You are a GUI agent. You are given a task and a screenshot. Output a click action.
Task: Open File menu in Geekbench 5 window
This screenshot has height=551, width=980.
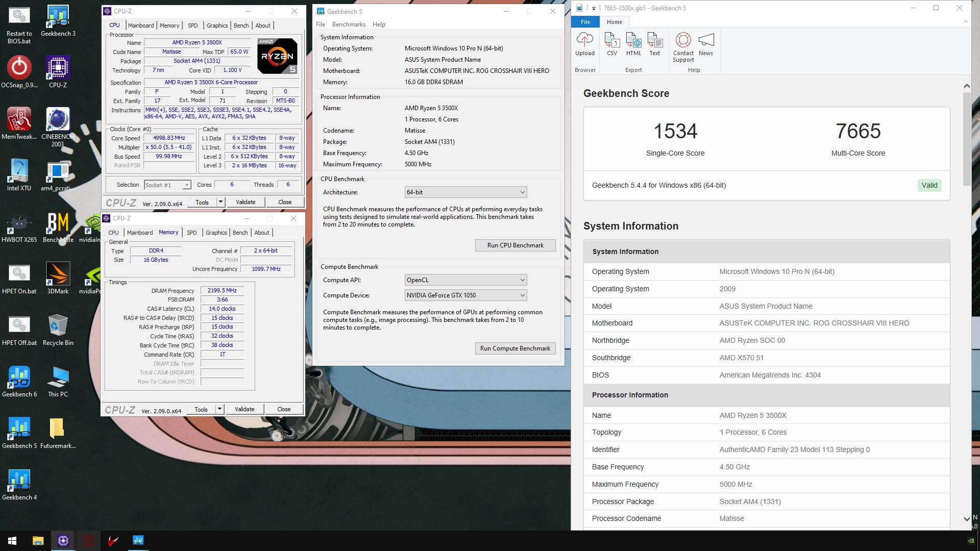pos(321,24)
